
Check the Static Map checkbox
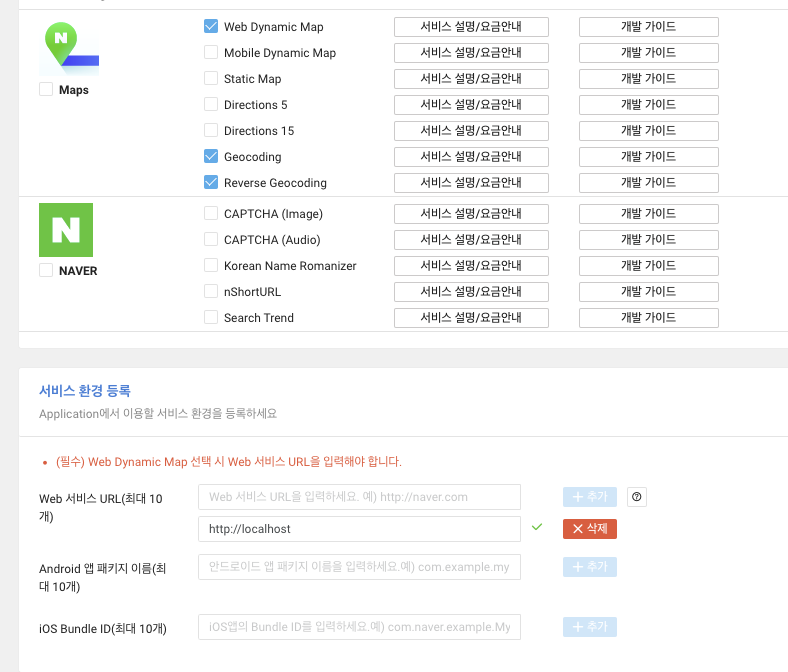click(211, 78)
